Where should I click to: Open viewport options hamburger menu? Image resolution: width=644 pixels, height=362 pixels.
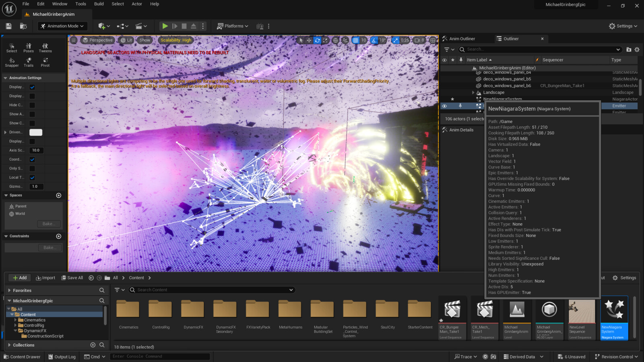[73, 40]
